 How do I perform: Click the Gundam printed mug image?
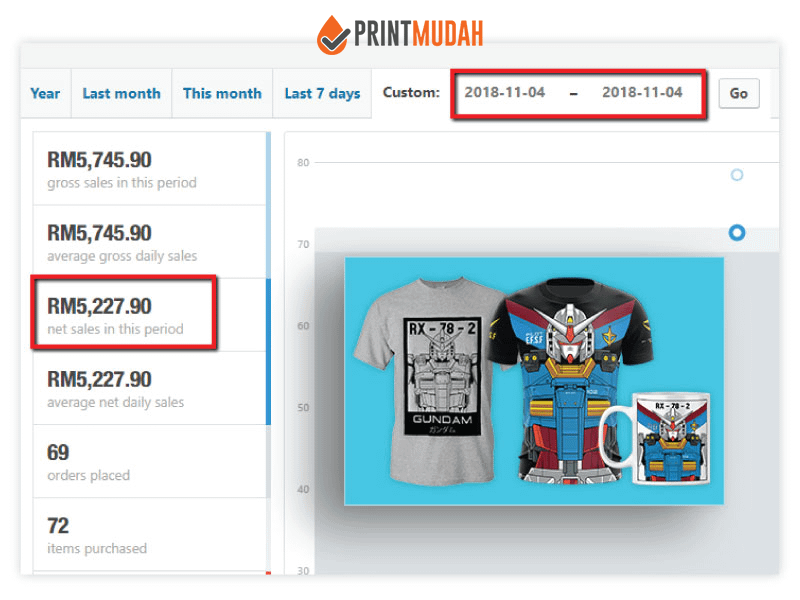pos(657,438)
